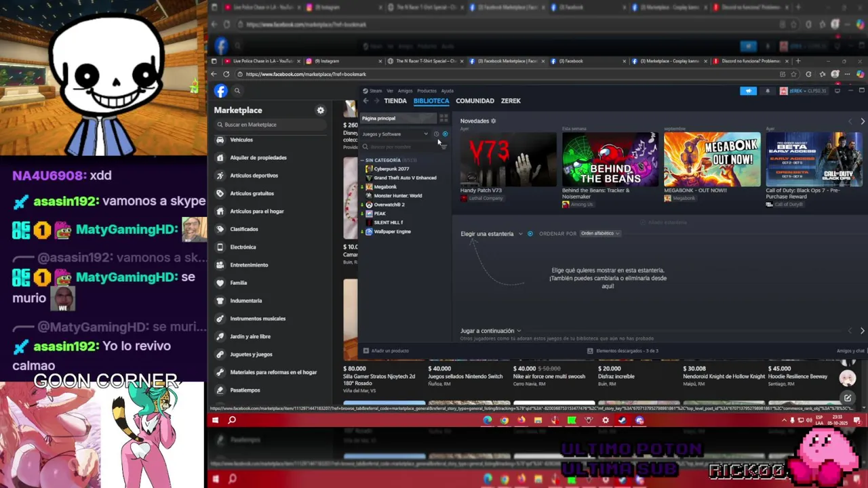Click Steam library recent-activity clock icon
Image resolution: width=868 pixels, height=488 pixels.
[436, 134]
